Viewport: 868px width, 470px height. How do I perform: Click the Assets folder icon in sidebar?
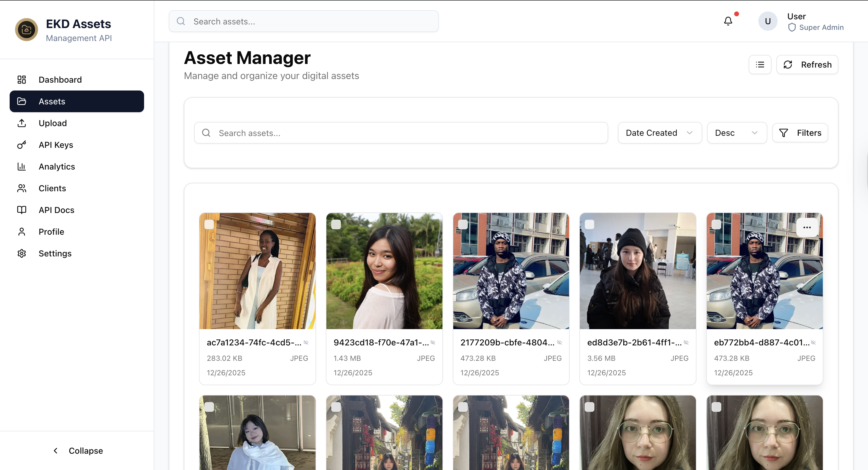[x=22, y=101]
